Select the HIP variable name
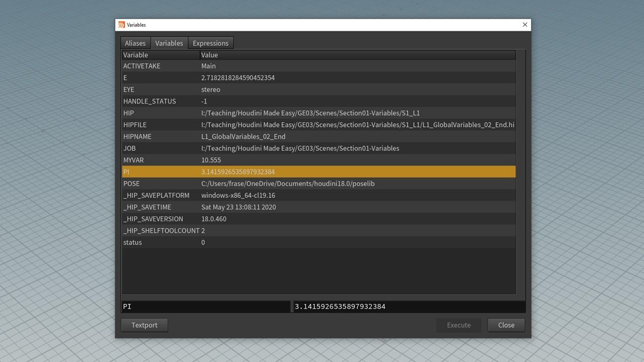Viewport: 644px width, 362px height. coord(128,113)
